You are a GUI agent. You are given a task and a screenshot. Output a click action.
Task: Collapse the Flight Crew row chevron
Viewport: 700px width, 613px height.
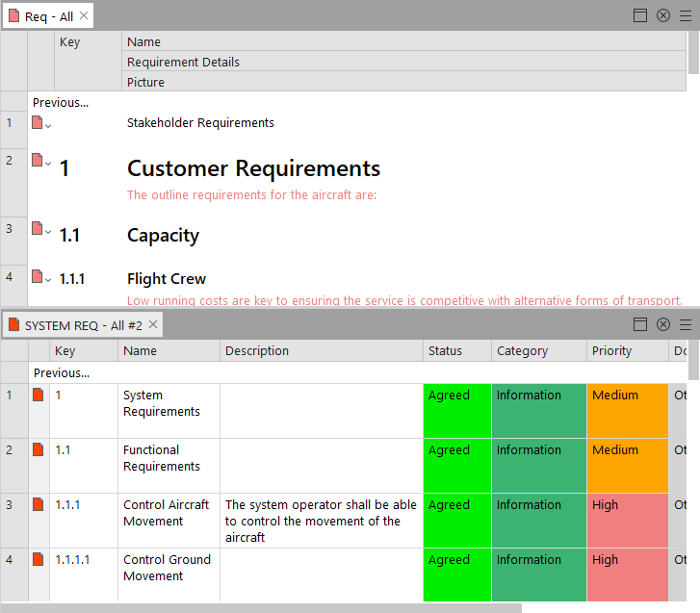coord(48,280)
